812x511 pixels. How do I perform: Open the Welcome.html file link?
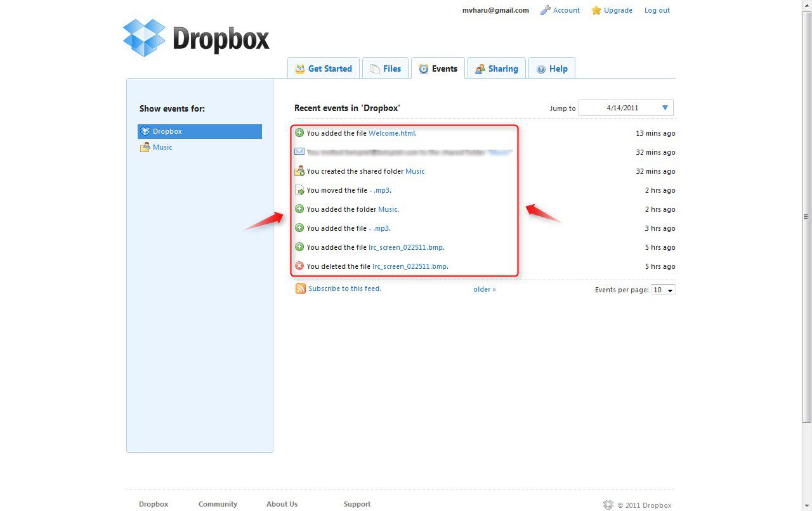tap(391, 133)
